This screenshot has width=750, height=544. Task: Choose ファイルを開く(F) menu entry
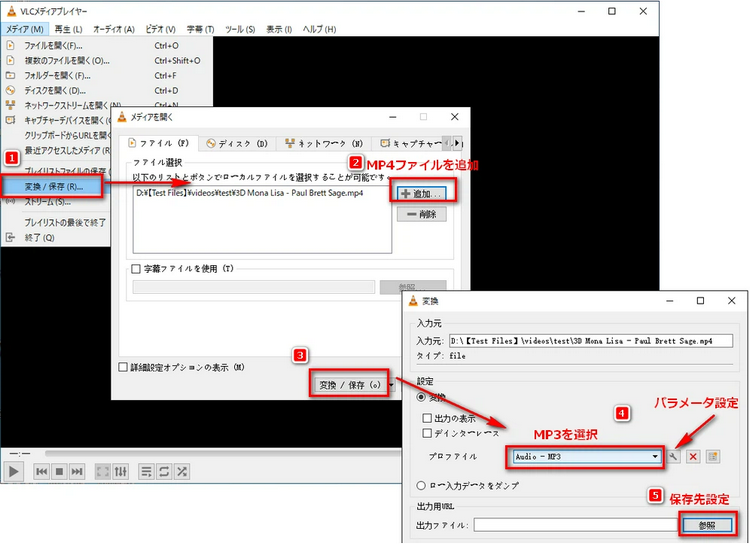(54, 45)
